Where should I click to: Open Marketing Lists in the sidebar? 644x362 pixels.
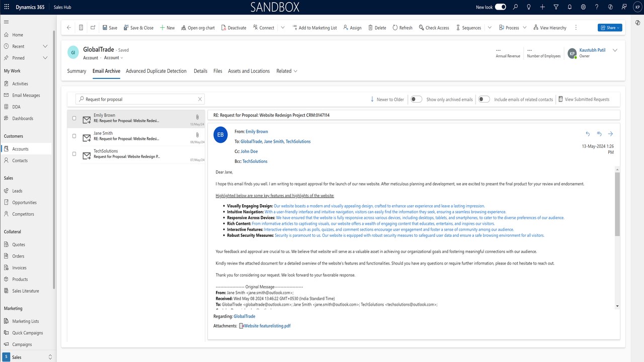[26, 321]
